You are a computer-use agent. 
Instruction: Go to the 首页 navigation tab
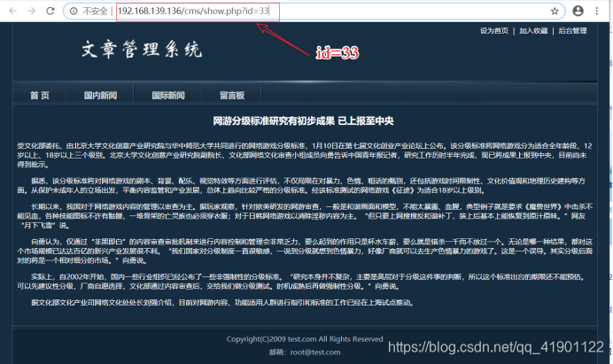40,96
